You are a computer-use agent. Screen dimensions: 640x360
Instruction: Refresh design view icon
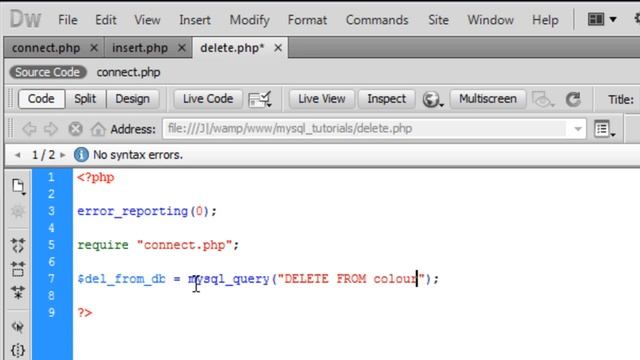(573, 99)
